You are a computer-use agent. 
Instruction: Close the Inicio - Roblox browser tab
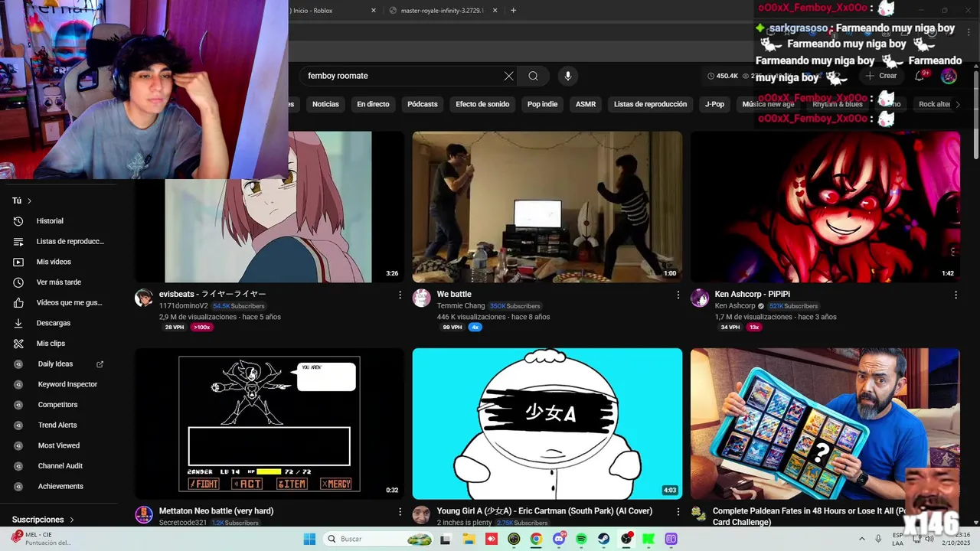[x=374, y=11]
